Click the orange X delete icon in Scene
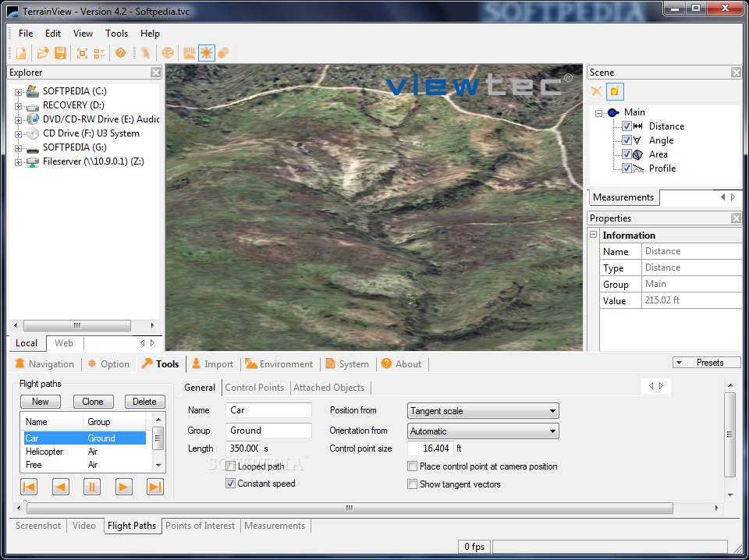The image size is (749, 560). point(596,91)
